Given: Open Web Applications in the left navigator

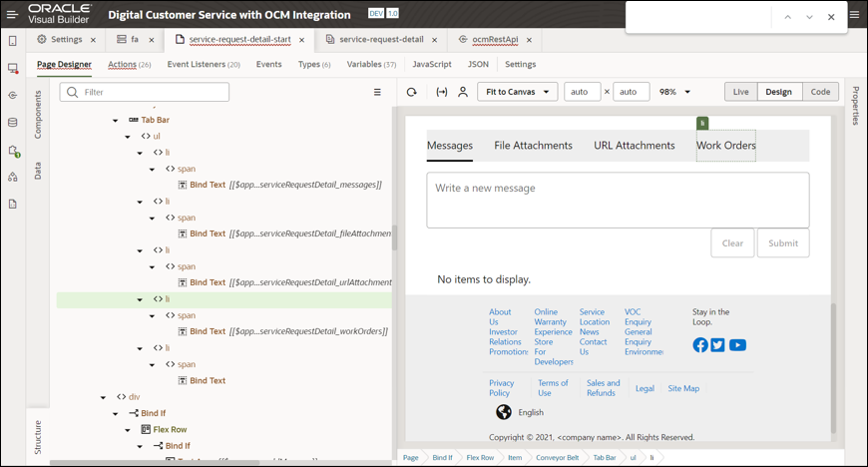Looking at the screenshot, I should [x=13, y=68].
